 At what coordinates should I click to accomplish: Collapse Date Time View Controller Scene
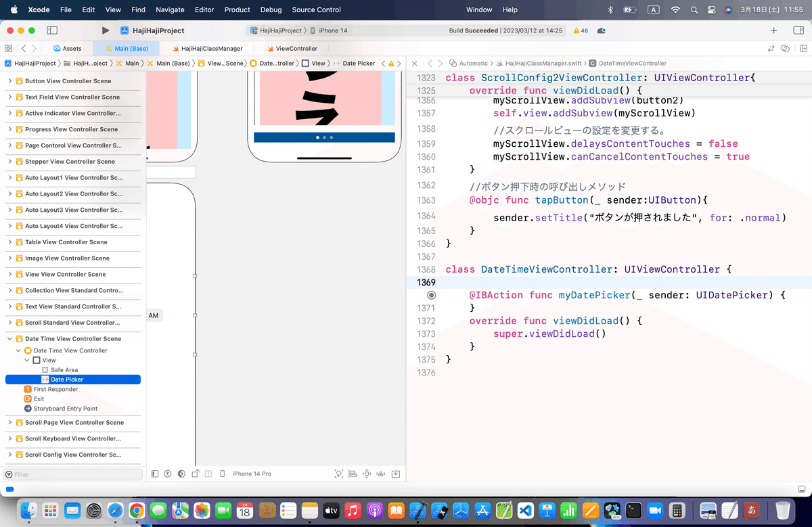(x=10, y=339)
